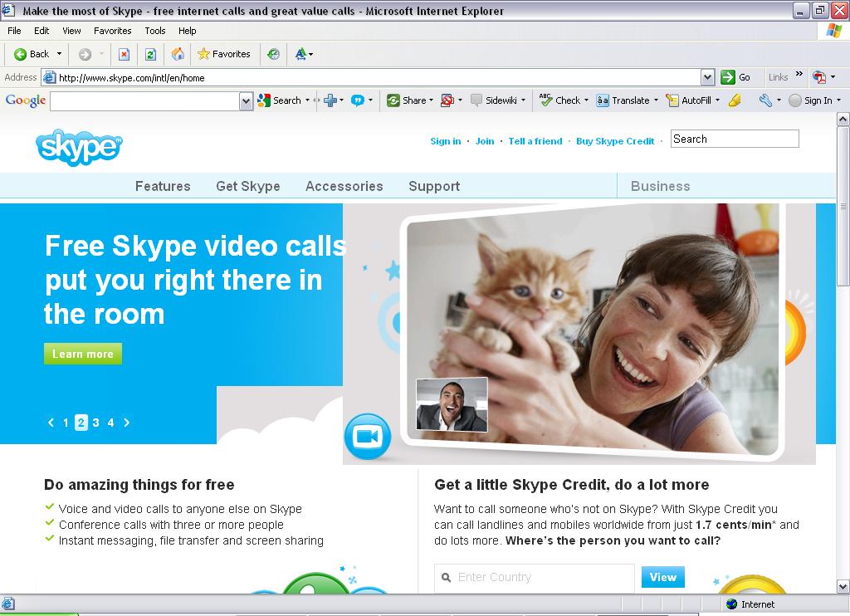Click the Adobe PDF toolbar icon
The width and height of the screenshot is (850, 616).
pyautogui.click(x=819, y=77)
